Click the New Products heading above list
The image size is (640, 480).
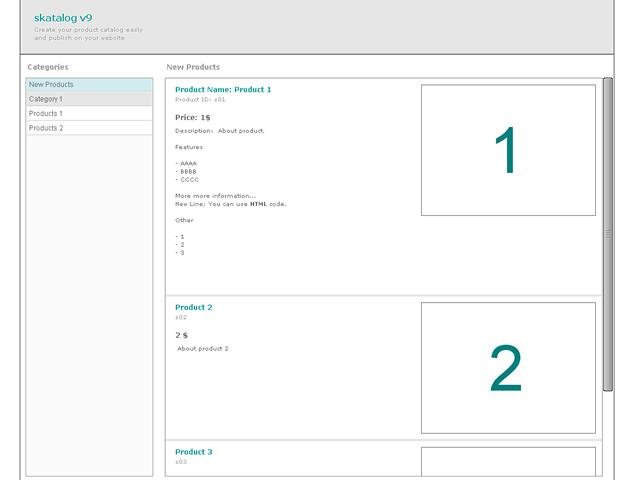point(193,67)
